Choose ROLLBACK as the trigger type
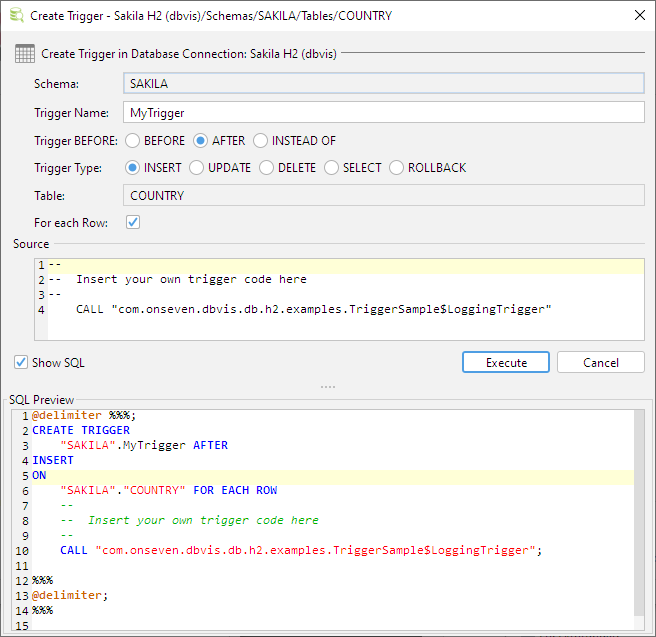Screen dimensions: 656x637 click(x=397, y=168)
